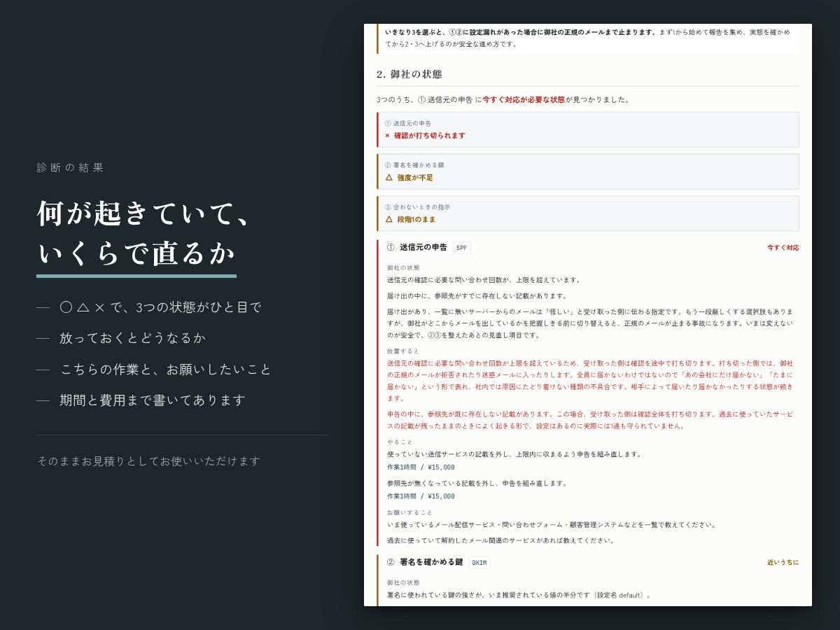The width and height of the screenshot is (840, 630).
Task: Click the cost 作業1時間 / ¥15,000 under 使っていない送信サービス
Action: [x=421, y=468]
